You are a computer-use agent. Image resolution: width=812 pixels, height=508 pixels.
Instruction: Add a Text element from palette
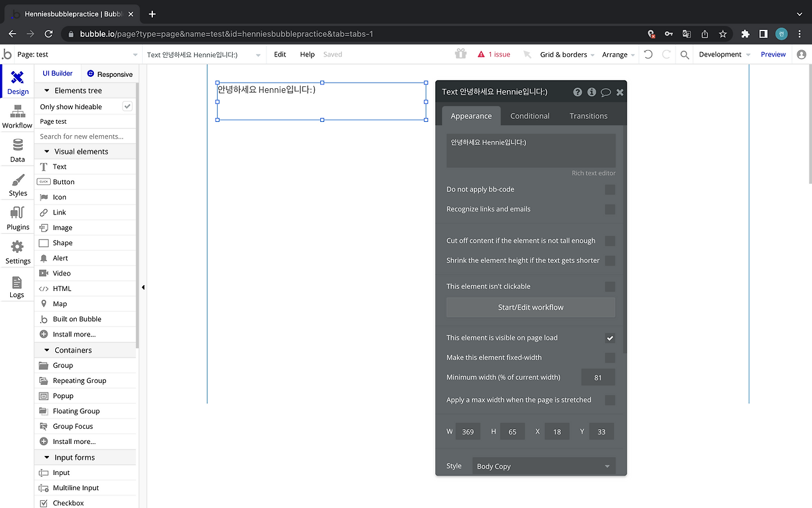(86, 166)
